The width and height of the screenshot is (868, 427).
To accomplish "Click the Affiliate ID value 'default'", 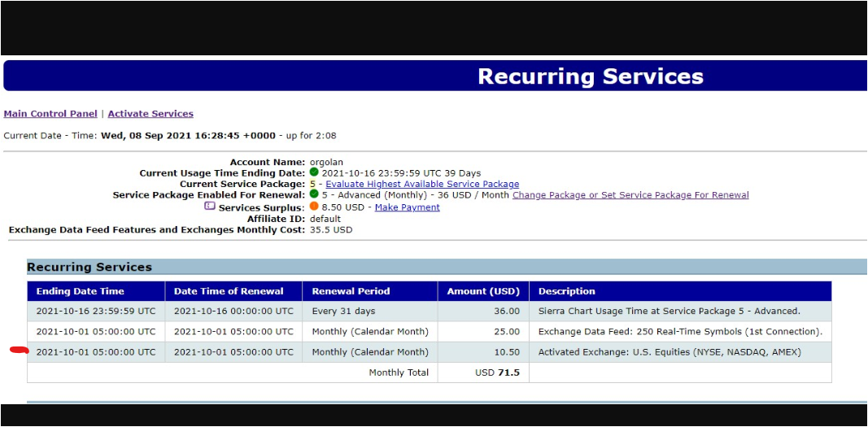I will (325, 219).
